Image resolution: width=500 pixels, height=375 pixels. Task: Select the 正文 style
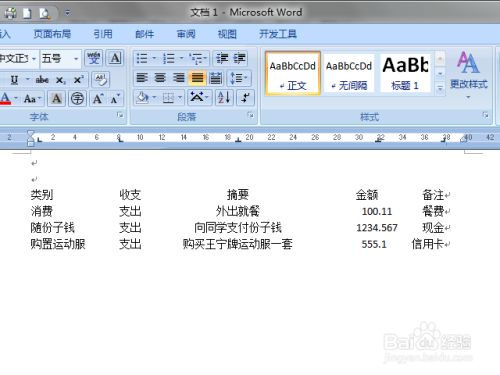293,73
